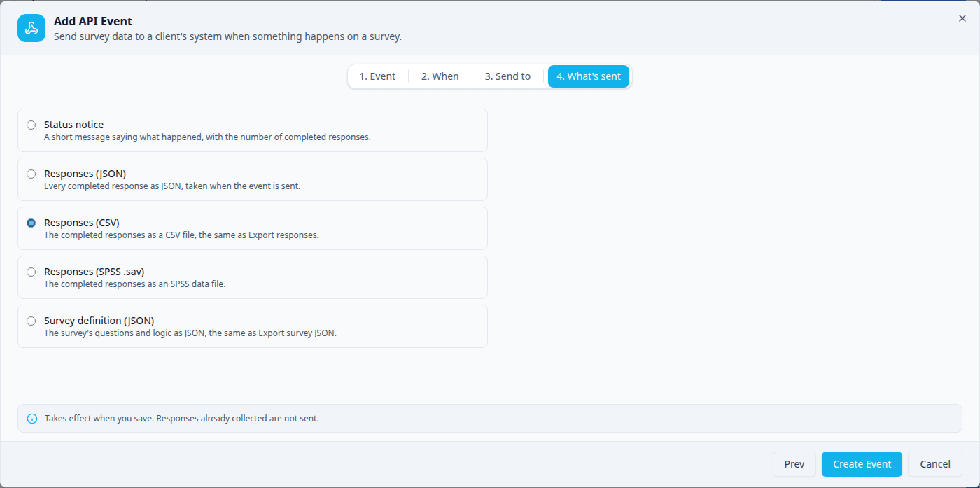Image resolution: width=980 pixels, height=488 pixels.
Task: Choose the Responses (JSON) radio option
Action: tap(31, 174)
